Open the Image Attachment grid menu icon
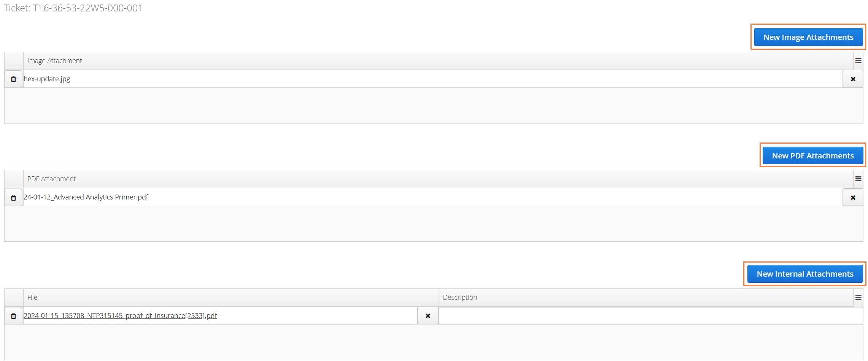 coord(858,61)
